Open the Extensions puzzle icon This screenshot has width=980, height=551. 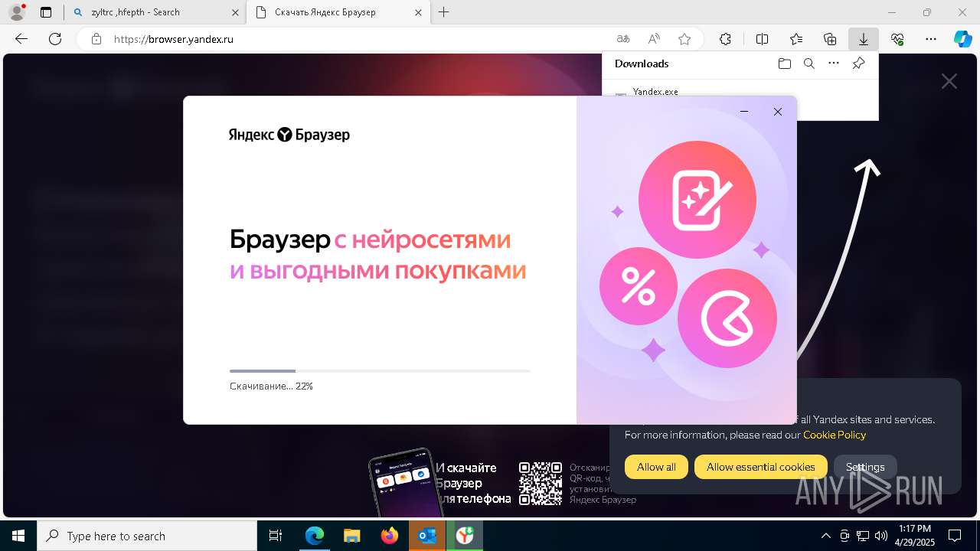tap(725, 39)
